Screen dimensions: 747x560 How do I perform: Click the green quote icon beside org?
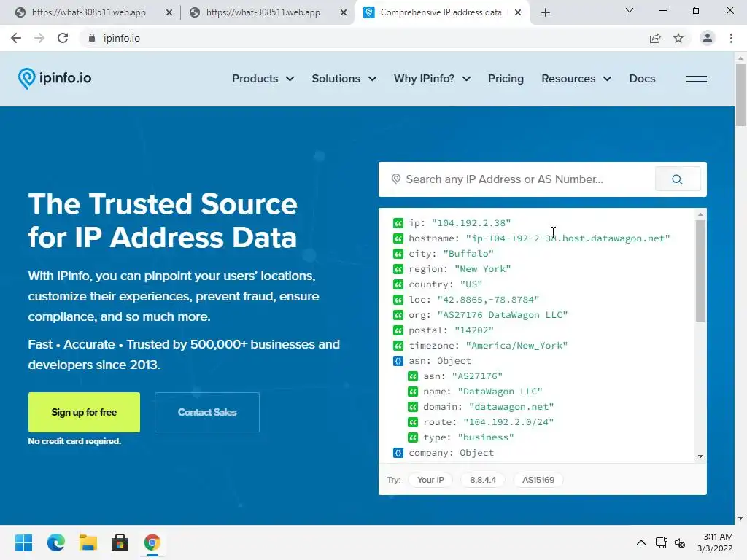(398, 315)
